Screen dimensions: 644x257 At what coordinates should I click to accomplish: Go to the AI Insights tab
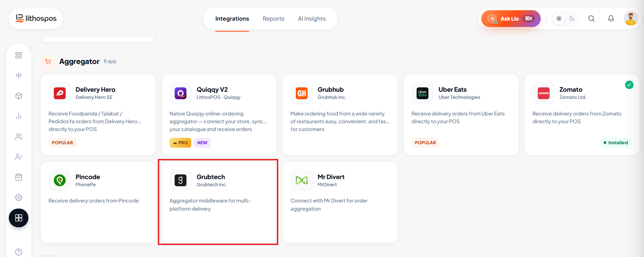pyautogui.click(x=312, y=19)
